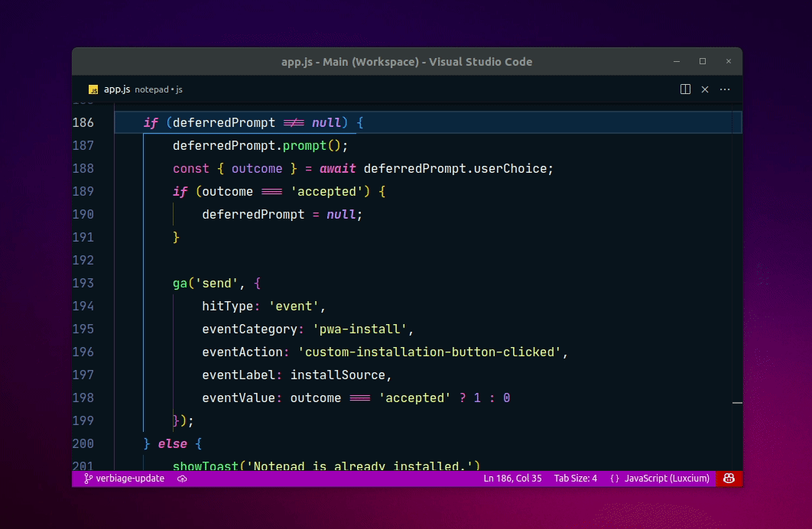Click the git branch icon in the status bar
812x529 pixels.
point(88,479)
